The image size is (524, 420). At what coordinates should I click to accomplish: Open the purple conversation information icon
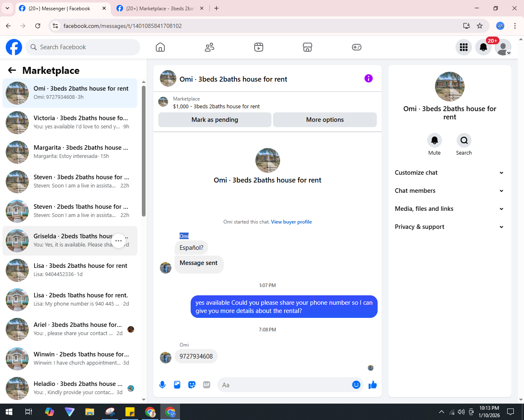coord(369,78)
